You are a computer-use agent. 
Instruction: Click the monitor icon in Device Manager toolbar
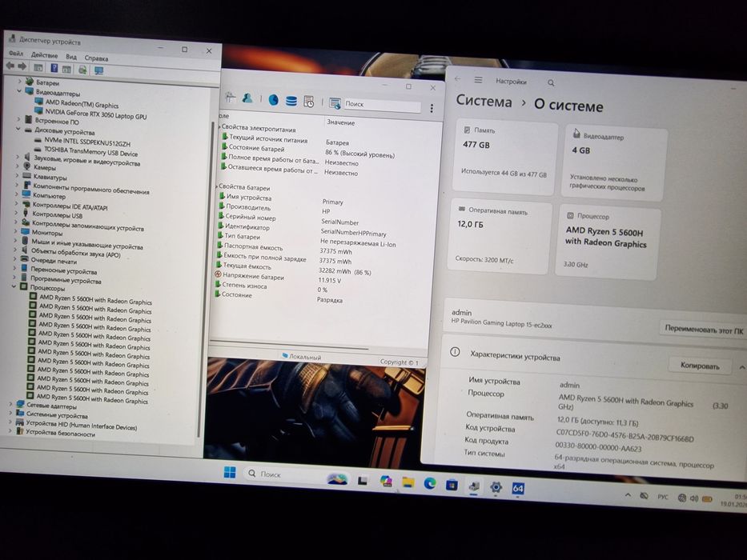[x=98, y=70]
